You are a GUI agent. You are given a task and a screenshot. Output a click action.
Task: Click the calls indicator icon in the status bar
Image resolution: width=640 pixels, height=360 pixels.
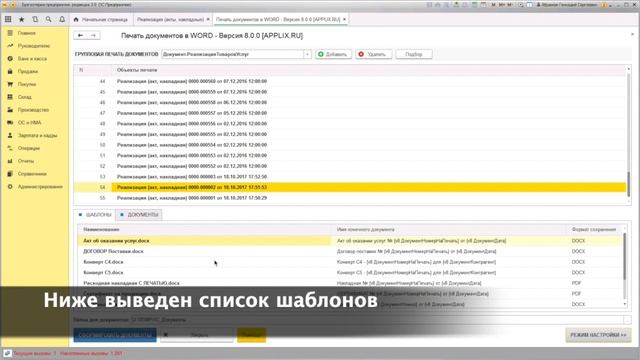pos(7,353)
